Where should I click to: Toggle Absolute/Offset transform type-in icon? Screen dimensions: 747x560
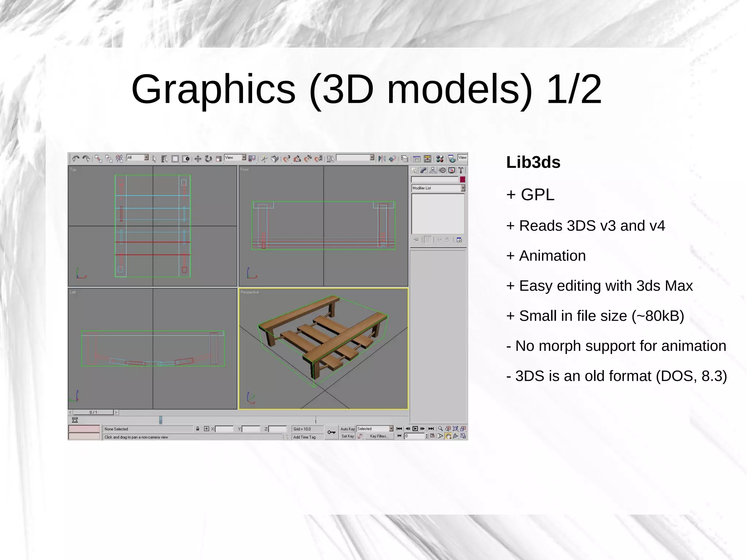tap(206, 429)
